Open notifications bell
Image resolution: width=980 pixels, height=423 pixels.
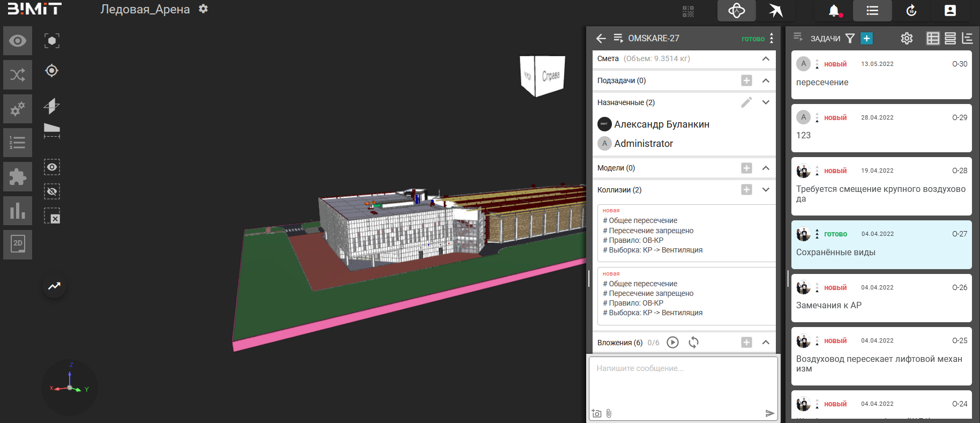[x=834, y=11]
